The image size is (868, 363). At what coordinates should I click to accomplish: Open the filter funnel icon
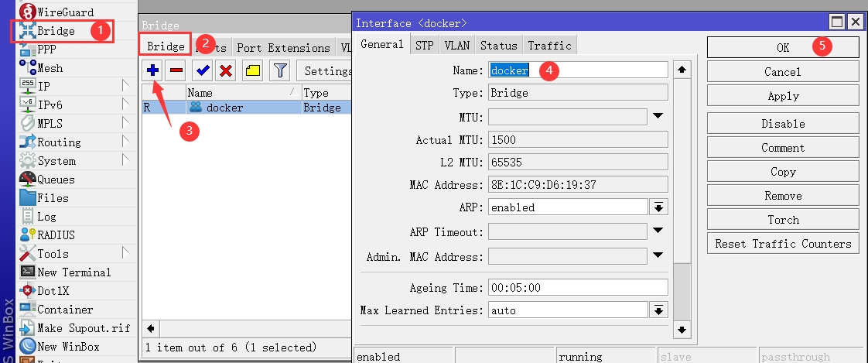(279, 71)
